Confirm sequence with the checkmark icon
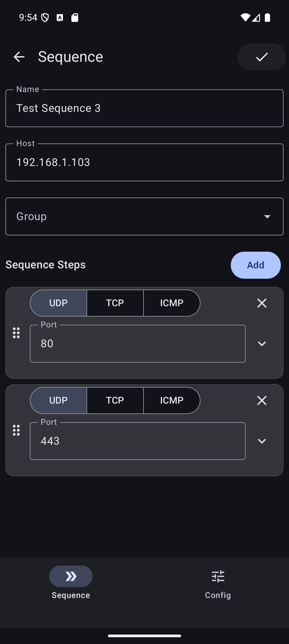The width and height of the screenshot is (289, 644). 262,57
